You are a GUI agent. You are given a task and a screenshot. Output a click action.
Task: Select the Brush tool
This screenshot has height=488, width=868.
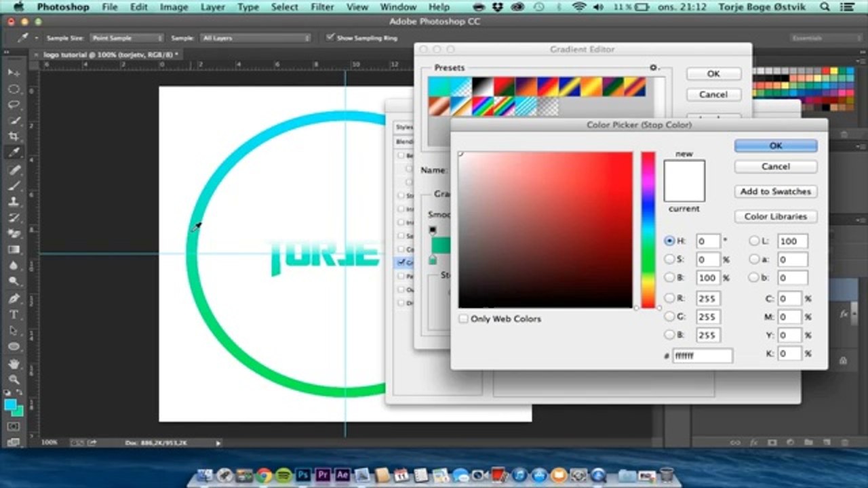[14, 186]
